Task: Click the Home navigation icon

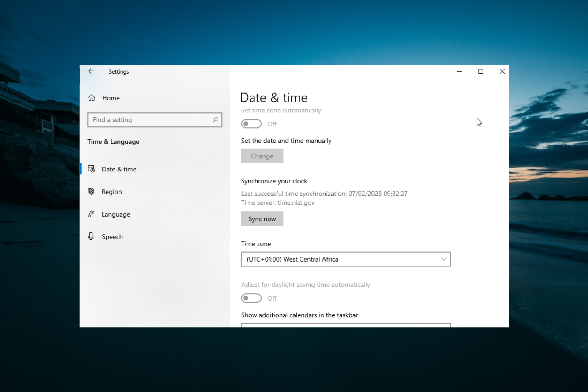Action: (x=92, y=98)
